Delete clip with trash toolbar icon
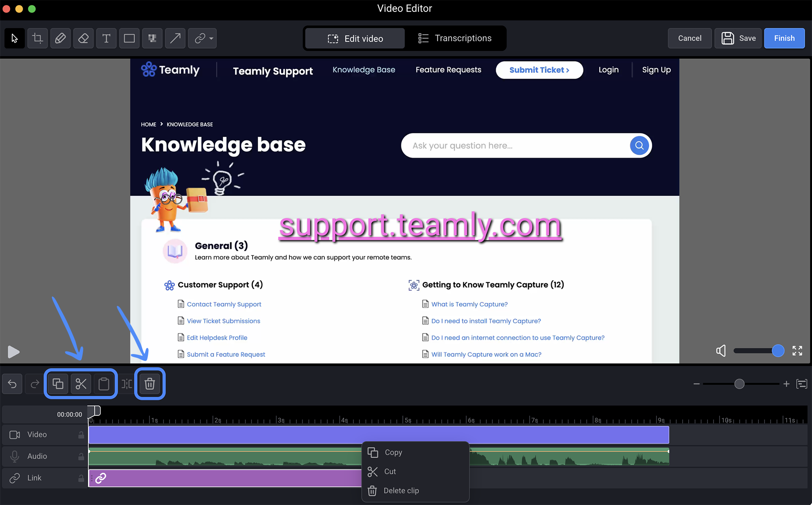This screenshot has width=812, height=505. pyautogui.click(x=150, y=384)
